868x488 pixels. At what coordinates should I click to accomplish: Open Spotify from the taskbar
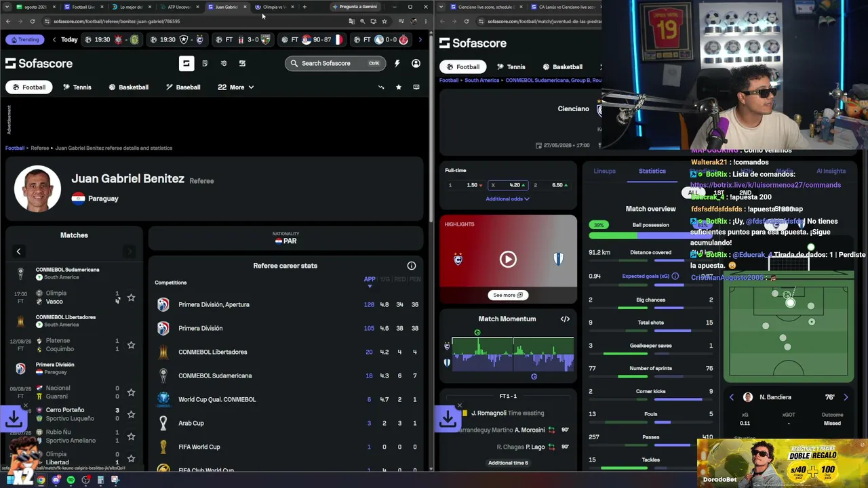tap(71, 480)
